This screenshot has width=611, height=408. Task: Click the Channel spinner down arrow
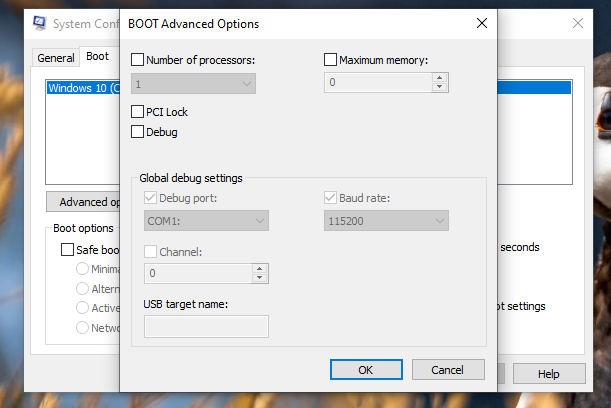coord(260,278)
